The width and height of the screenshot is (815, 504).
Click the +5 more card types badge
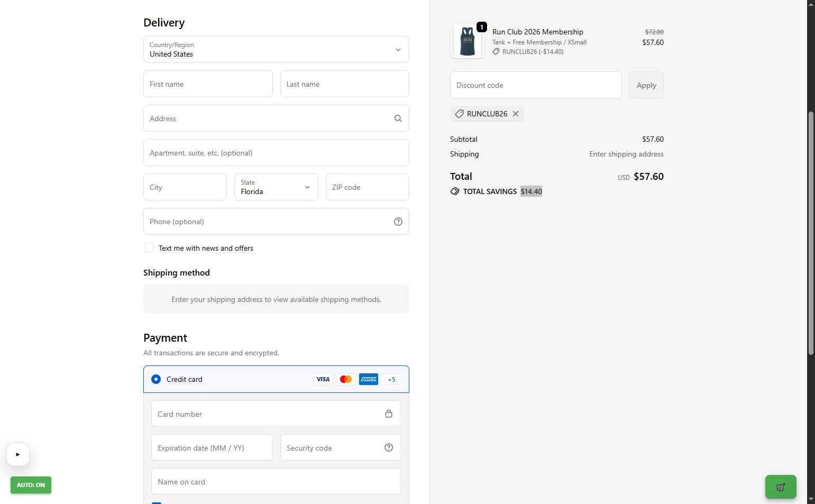[x=391, y=379]
